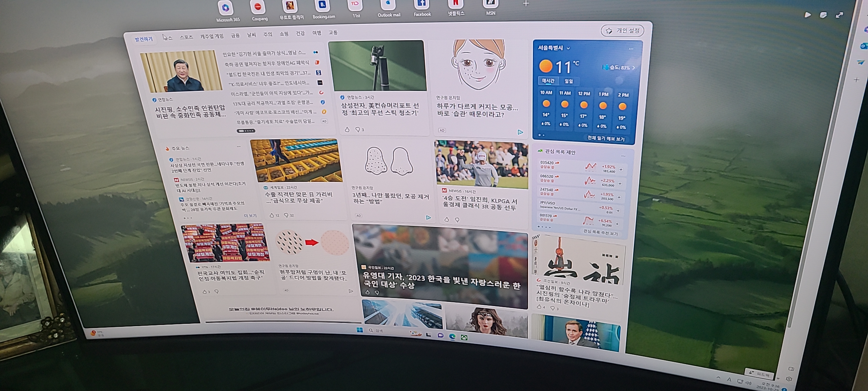Switch to the 금융 tab
The width and height of the screenshot is (868, 391).
pyautogui.click(x=235, y=35)
